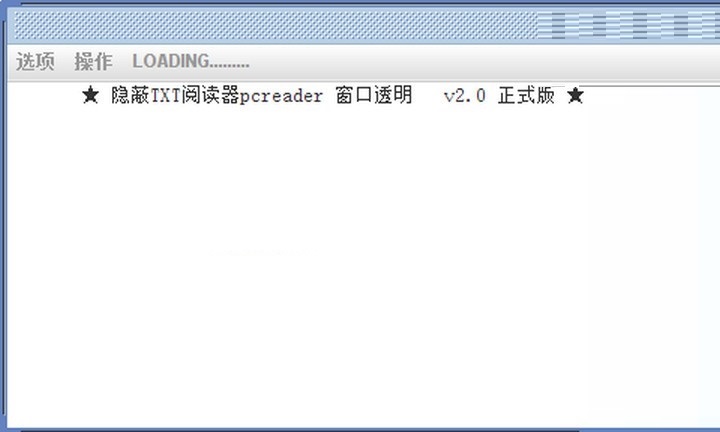Click on the v2.0 version text
The height and width of the screenshot is (432, 720).
[464, 96]
